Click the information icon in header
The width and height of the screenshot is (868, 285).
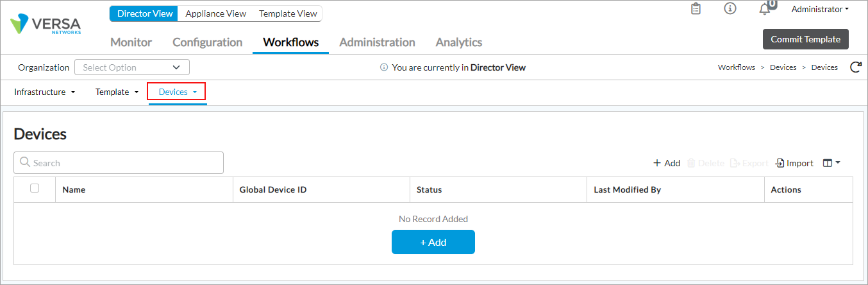coord(730,9)
